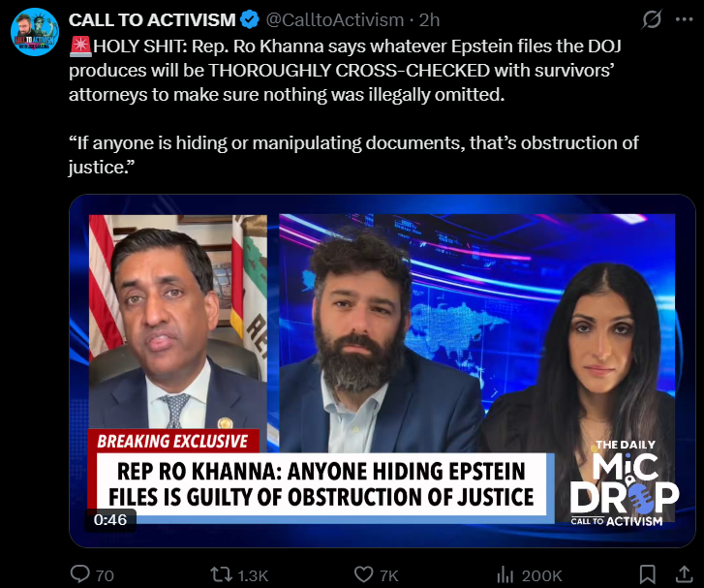Repost using the retweet arrows icon
This screenshot has height=588, width=704.
(x=222, y=574)
